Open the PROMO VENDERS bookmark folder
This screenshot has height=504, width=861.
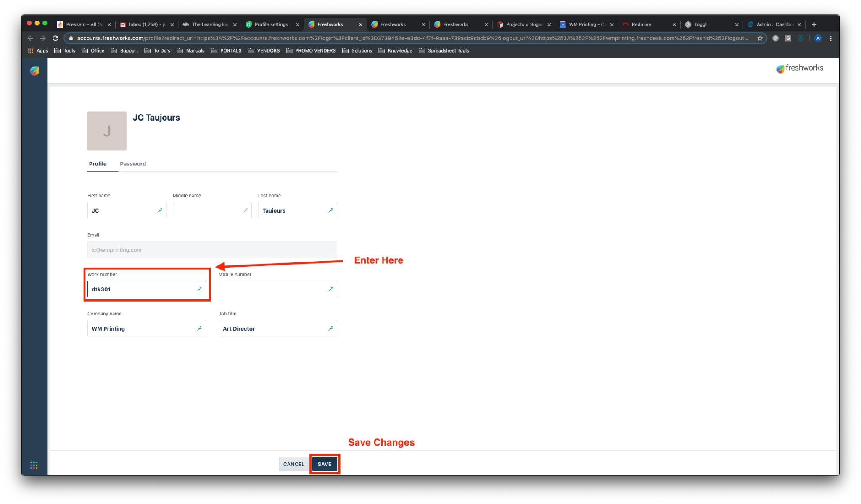point(311,50)
